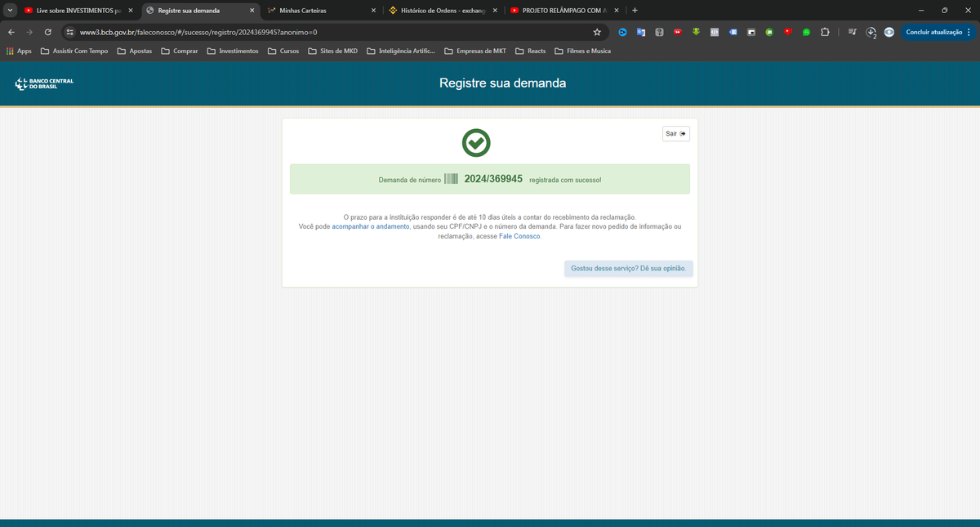Open the Google Translate extension

tap(641, 32)
